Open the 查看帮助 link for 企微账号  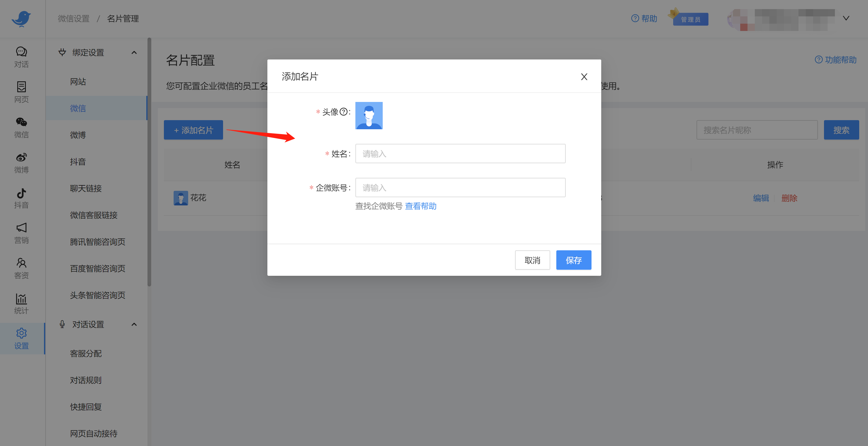click(x=420, y=206)
